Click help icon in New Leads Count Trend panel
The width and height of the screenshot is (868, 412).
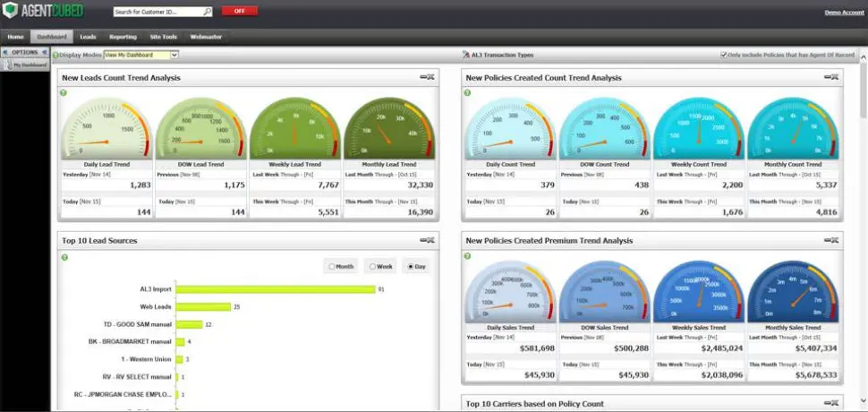tap(64, 92)
